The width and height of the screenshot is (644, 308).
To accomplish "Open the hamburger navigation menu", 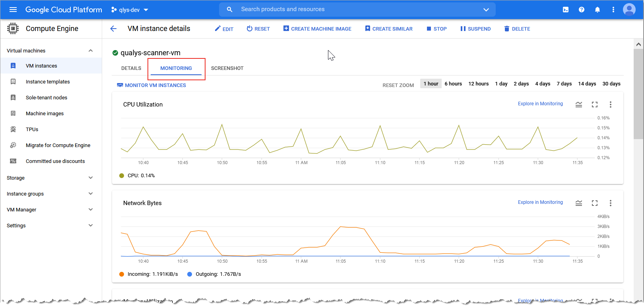I will click(13, 10).
